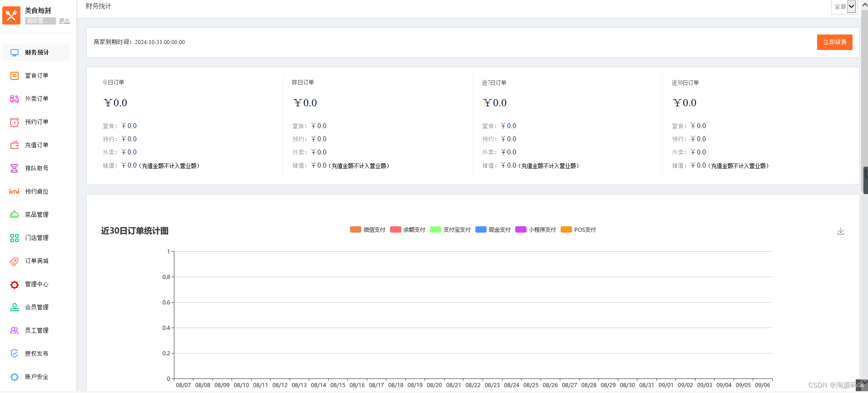Click the 账户安全 cog icon
The width and height of the screenshot is (868, 393).
coord(15,377)
